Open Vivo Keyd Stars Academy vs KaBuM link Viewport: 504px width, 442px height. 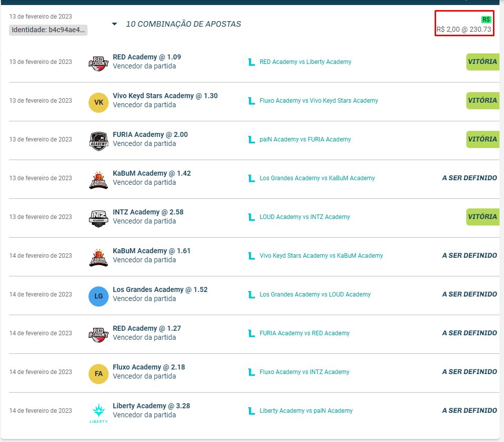(321, 256)
